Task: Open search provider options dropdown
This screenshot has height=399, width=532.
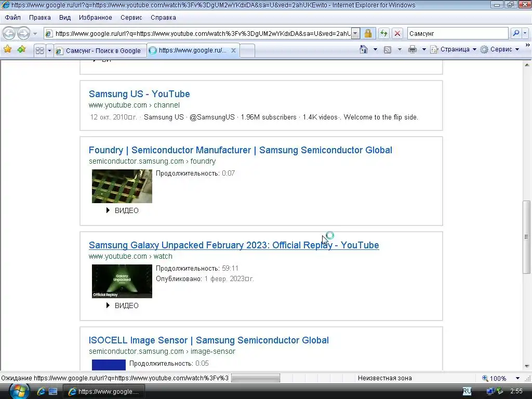Action: pos(525,33)
